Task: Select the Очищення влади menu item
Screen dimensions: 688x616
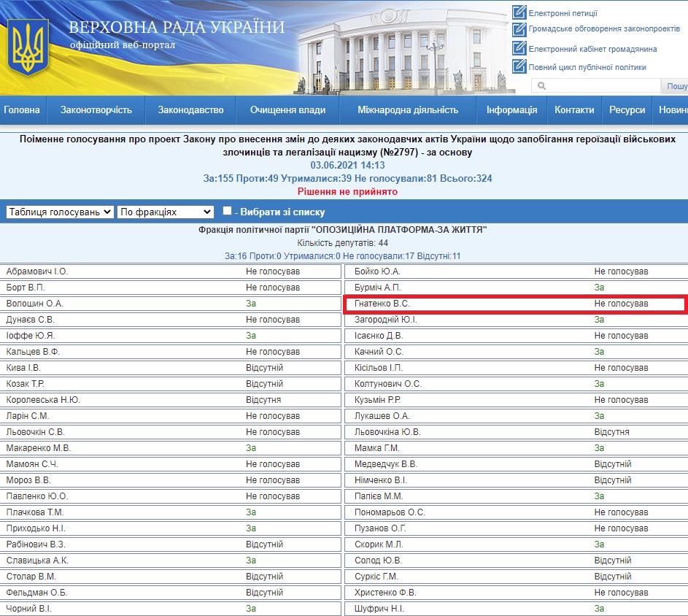Action: tap(288, 110)
